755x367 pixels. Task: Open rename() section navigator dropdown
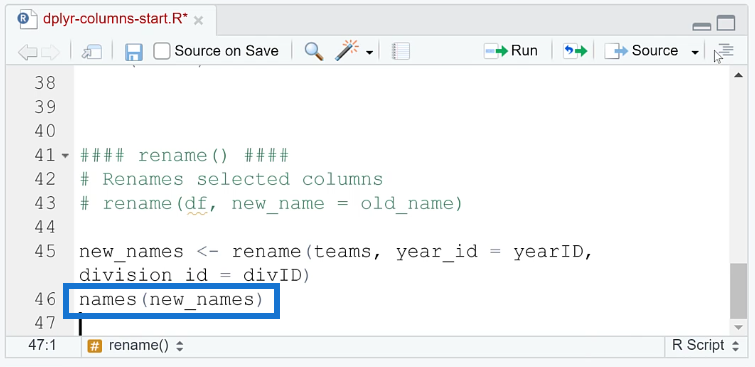(136, 346)
